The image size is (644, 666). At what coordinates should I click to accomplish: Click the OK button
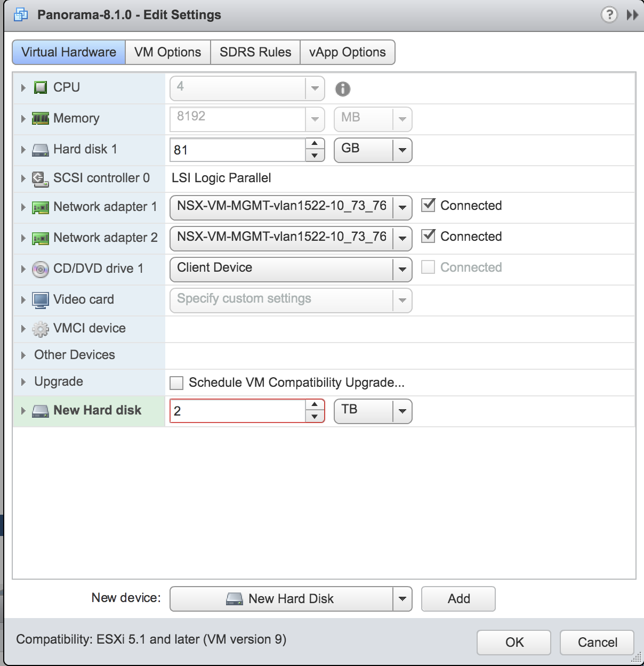point(514,642)
